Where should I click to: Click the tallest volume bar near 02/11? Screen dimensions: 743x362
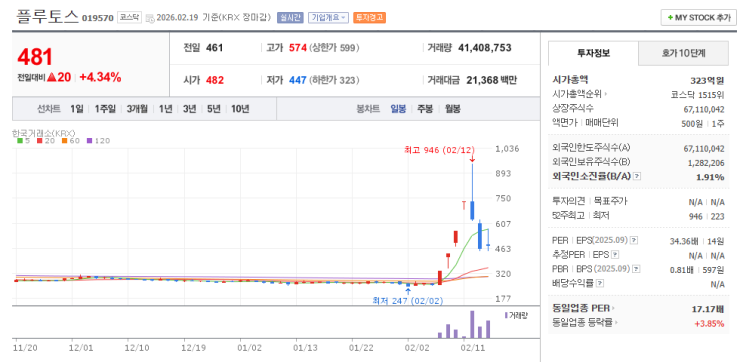[x=472, y=325]
